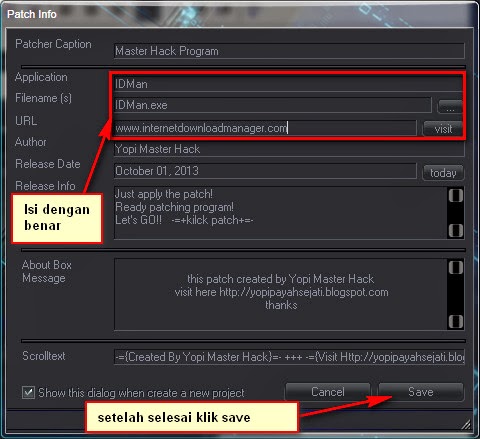The height and width of the screenshot is (439, 480).
Task: Click inside the Release Info text area
Action: (x=281, y=213)
